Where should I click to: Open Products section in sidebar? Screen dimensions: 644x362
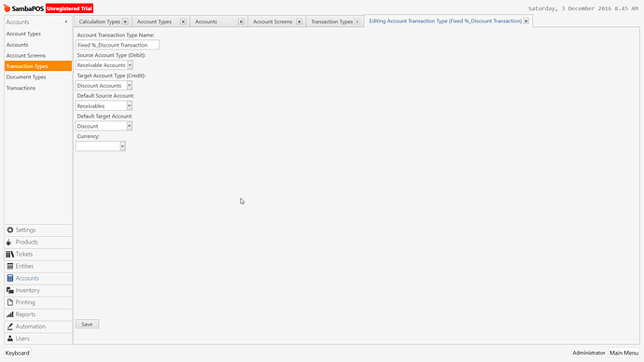tap(37, 243)
